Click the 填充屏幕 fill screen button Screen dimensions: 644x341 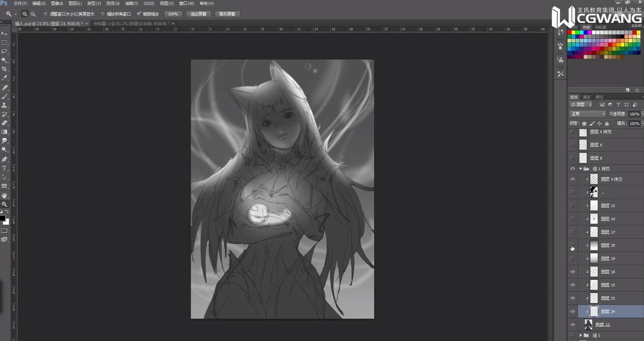click(x=228, y=14)
